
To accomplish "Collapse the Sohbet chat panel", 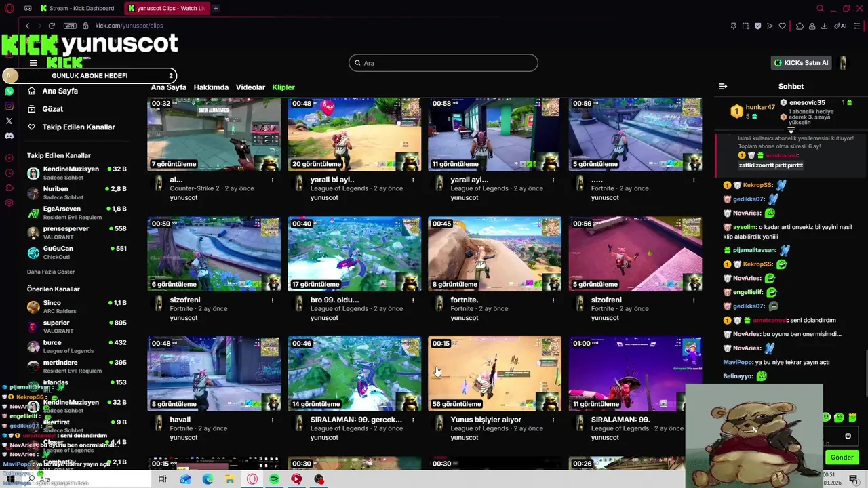I will 723,86.
